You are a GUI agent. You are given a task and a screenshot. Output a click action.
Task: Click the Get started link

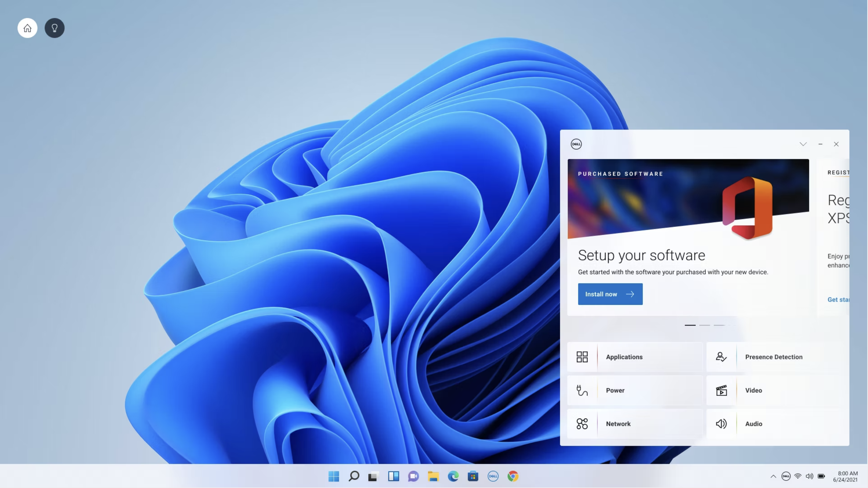[838, 299]
